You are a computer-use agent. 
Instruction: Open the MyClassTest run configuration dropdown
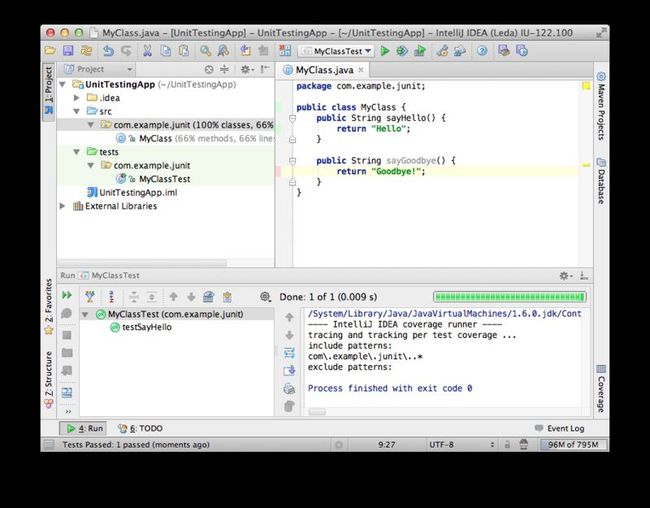tap(336, 51)
